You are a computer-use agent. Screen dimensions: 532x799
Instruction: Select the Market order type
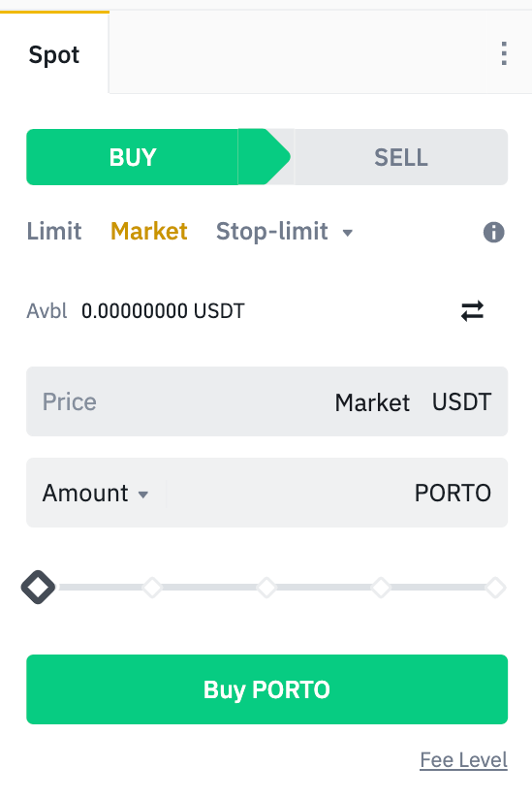149,232
